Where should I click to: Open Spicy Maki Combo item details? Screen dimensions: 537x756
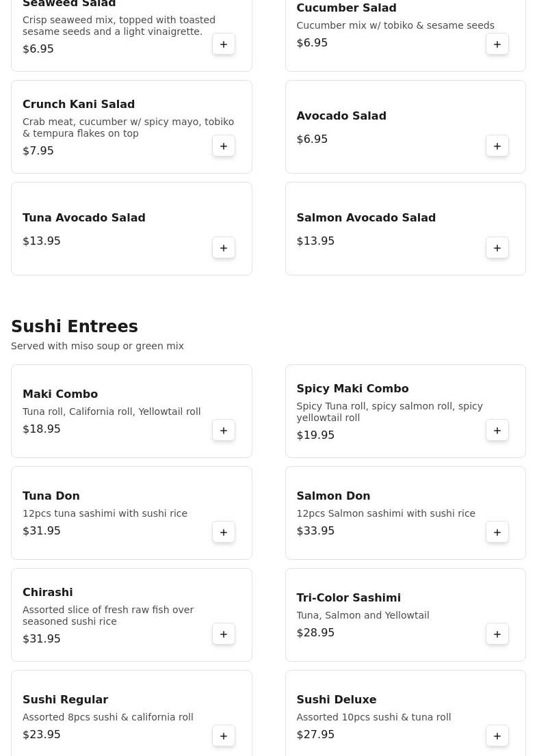coord(352,389)
